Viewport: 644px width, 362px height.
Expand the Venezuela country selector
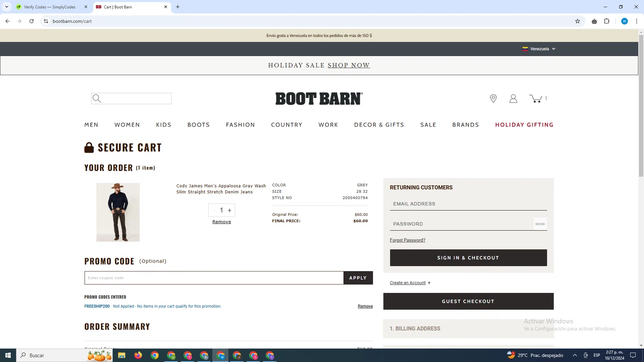(x=539, y=49)
